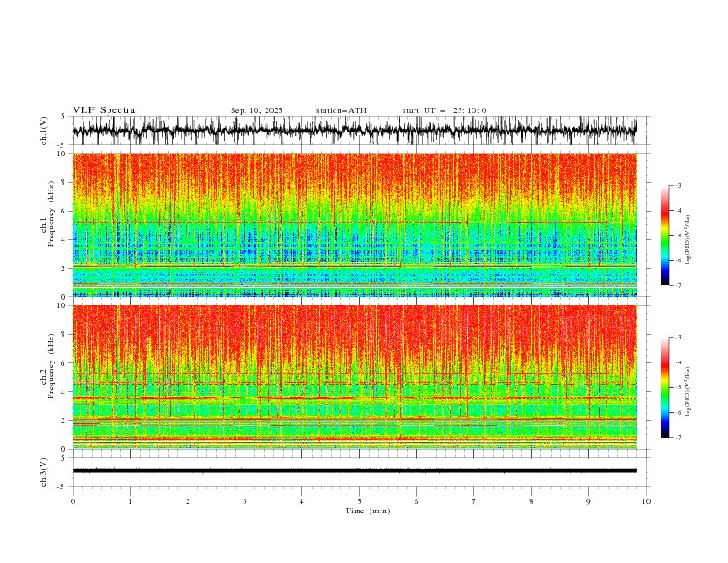
Task: Click the "station=ATH" header label
Action: coord(341,110)
